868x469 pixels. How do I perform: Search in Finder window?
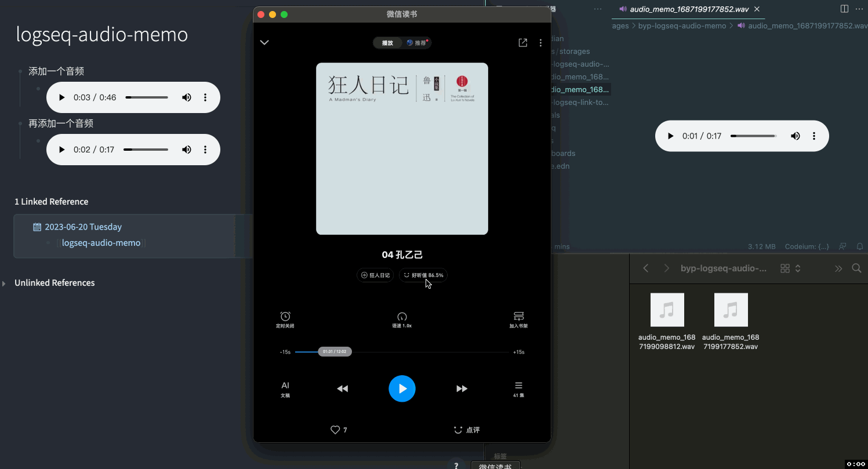click(856, 268)
